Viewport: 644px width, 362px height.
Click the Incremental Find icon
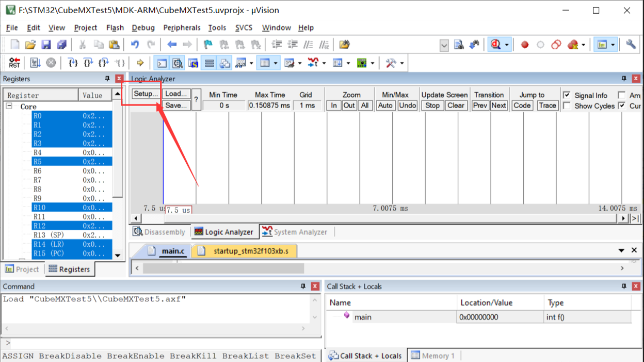point(475,45)
